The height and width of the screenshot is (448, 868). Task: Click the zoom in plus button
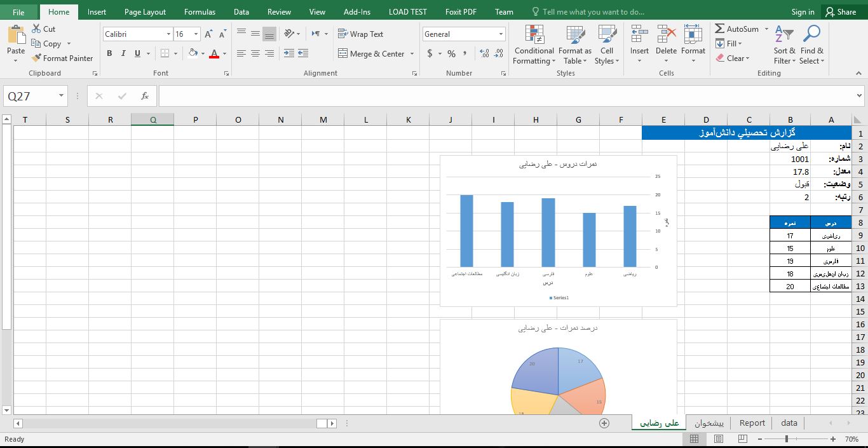pos(833,439)
